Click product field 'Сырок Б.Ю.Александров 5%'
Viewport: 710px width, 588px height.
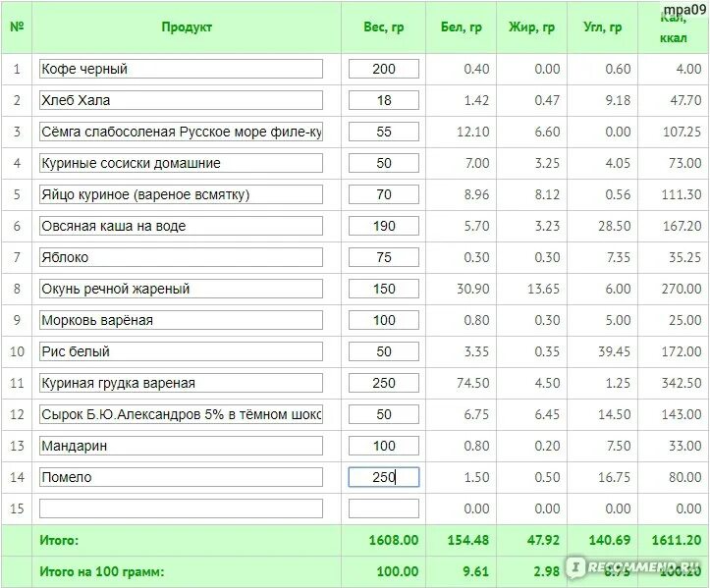point(181,414)
